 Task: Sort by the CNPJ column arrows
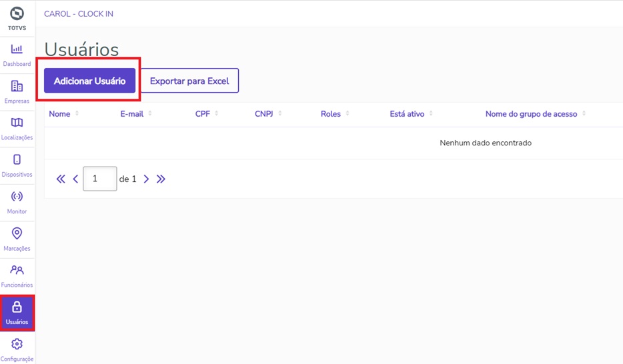point(279,113)
